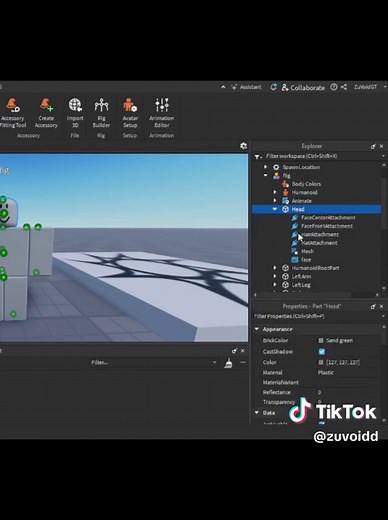Collapse the Head node arrow
The width and height of the screenshot is (388, 520).
point(275,209)
